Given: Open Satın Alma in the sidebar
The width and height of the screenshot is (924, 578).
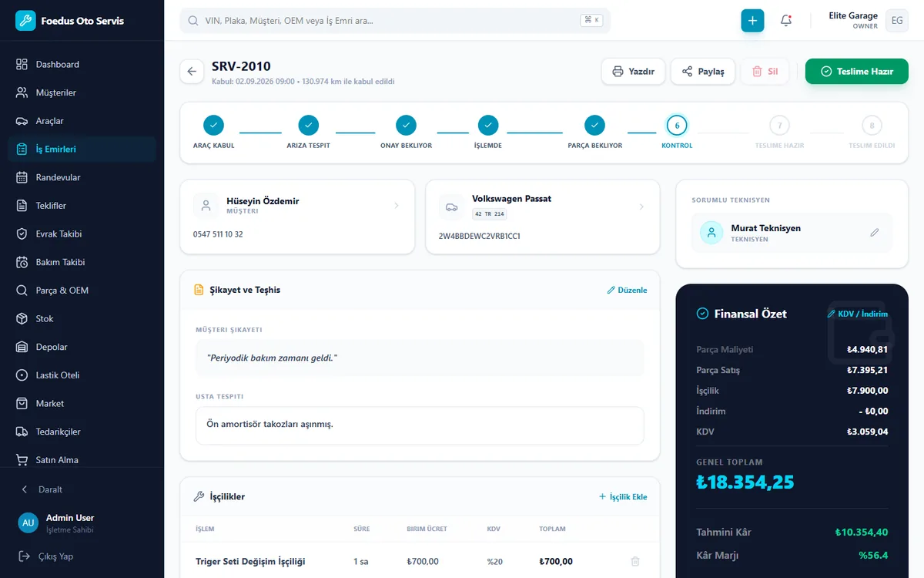Looking at the screenshot, I should coord(82,460).
